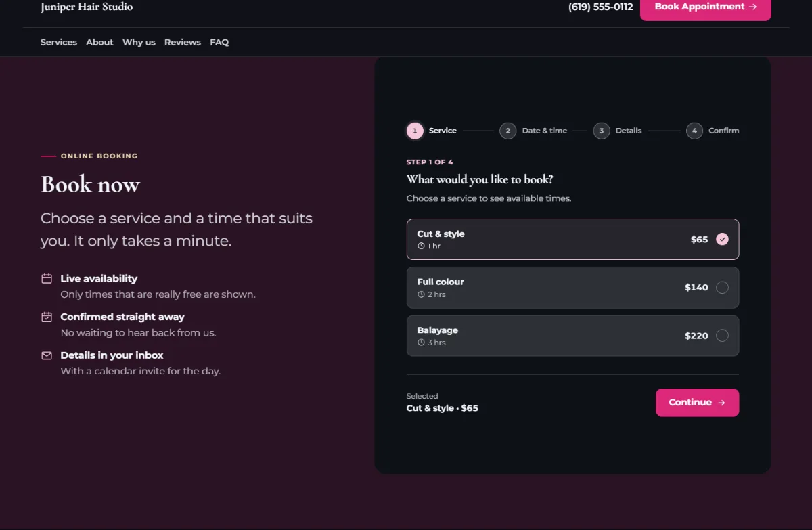
Task: Click the Book Appointment button
Action: pyautogui.click(x=706, y=8)
